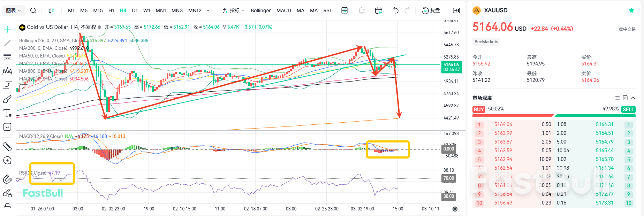Click the Bollinger indicator shortcut
Image resolution: width=644 pixels, height=216 pixels.
(260, 10)
